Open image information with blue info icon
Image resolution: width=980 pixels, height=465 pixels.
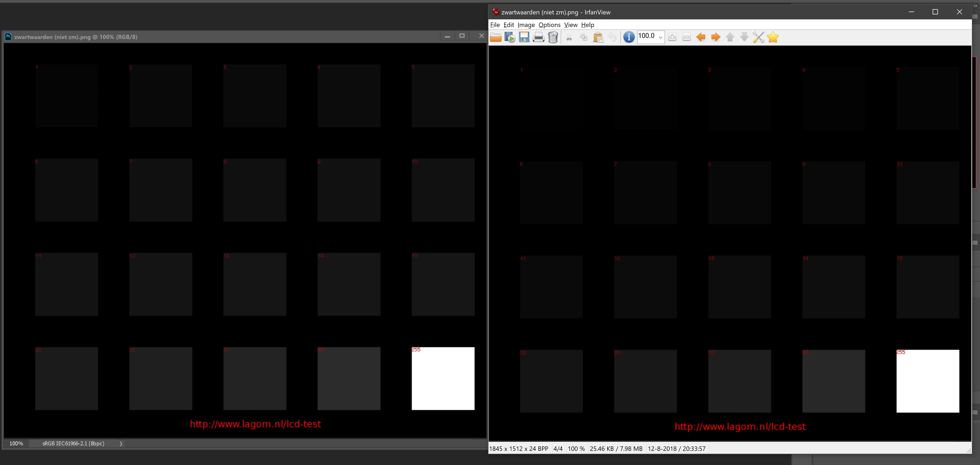629,37
